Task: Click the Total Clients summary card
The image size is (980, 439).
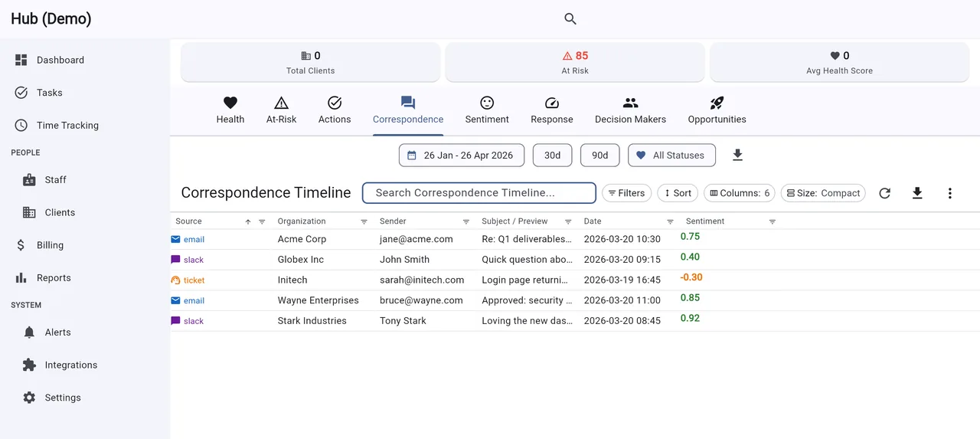Action: (311, 62)
